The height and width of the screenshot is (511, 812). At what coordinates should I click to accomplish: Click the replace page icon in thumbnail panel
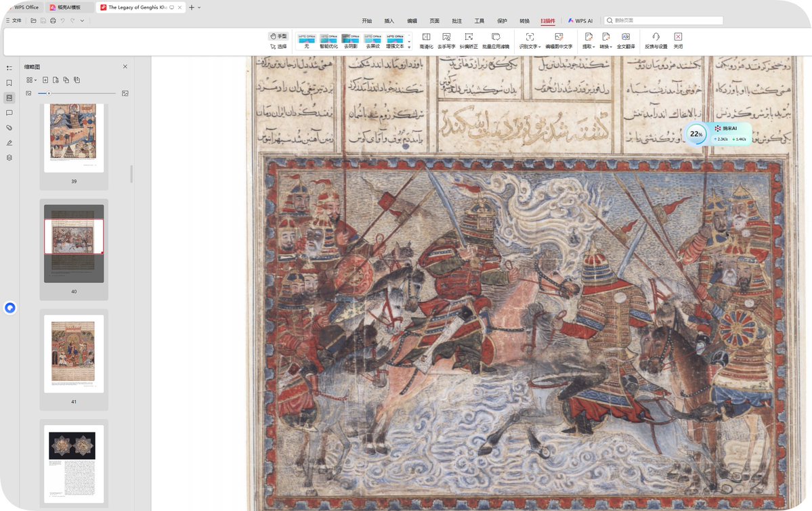coord(77,81)
